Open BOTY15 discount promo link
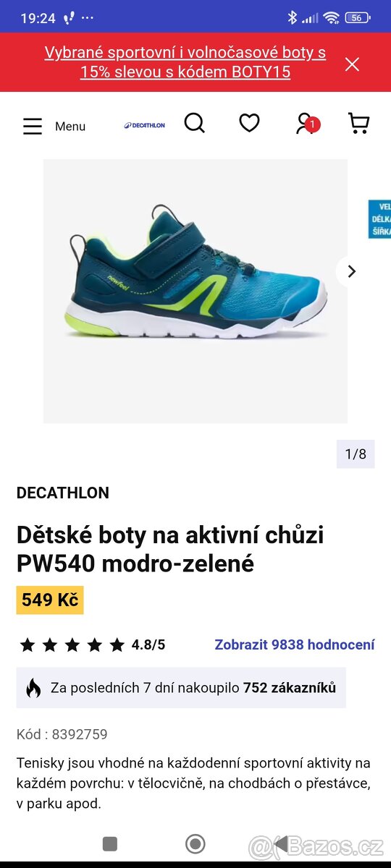391x868 pixels. click(185, 62)
